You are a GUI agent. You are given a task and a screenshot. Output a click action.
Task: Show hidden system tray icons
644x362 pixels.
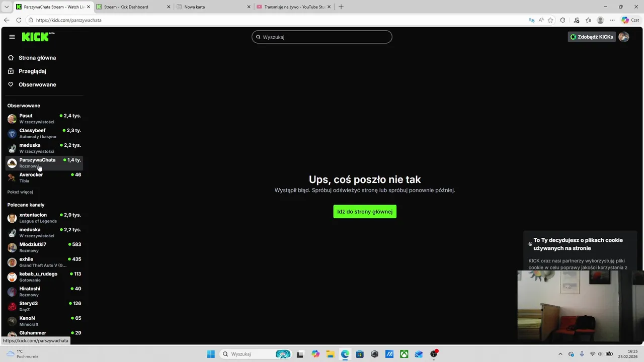point(560,354)
